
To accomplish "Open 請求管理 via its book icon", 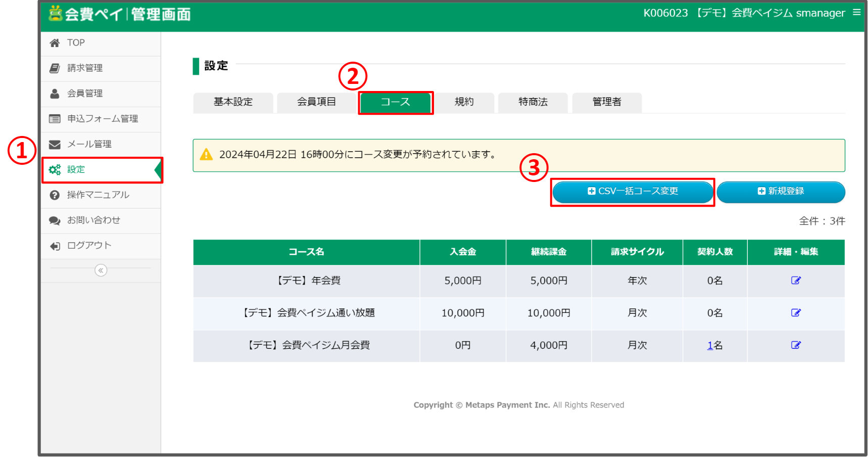I will point(55,68).
